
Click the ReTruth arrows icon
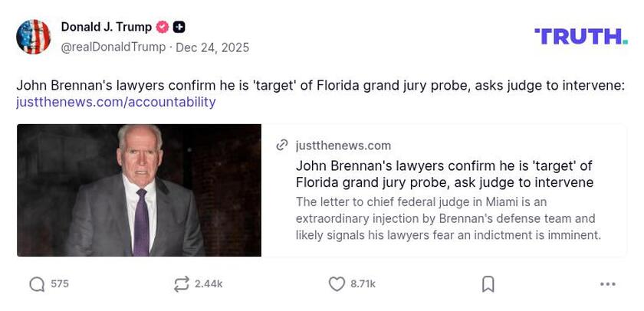(181, 284)
